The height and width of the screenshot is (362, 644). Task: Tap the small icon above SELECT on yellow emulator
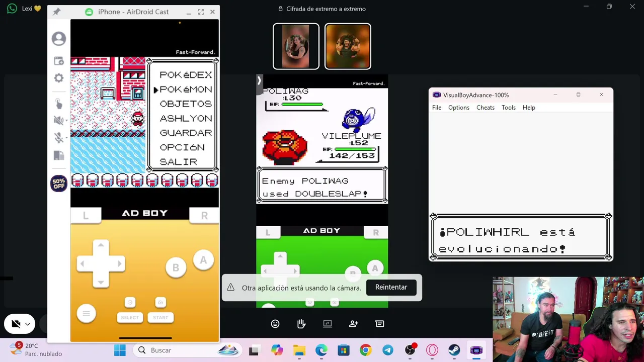[130, 302]
